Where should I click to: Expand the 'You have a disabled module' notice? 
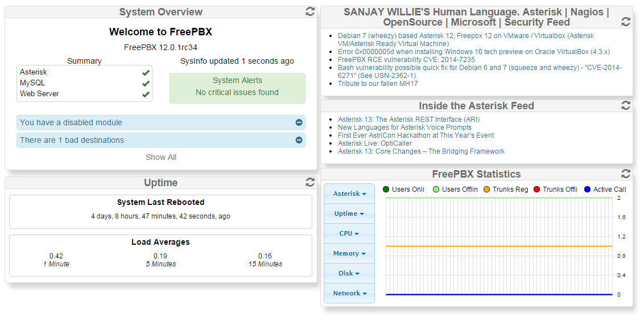coord(161,122)
